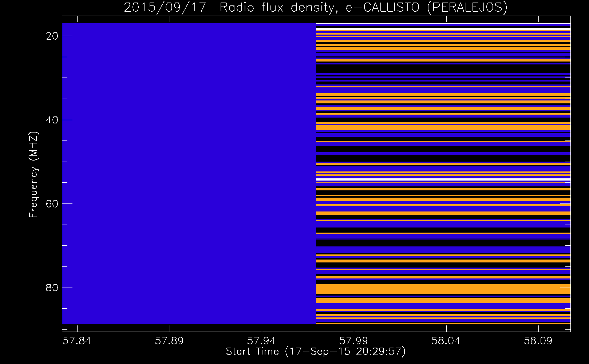
Task: Click the 57.99 time tick label
Action: tap(353, 341)
